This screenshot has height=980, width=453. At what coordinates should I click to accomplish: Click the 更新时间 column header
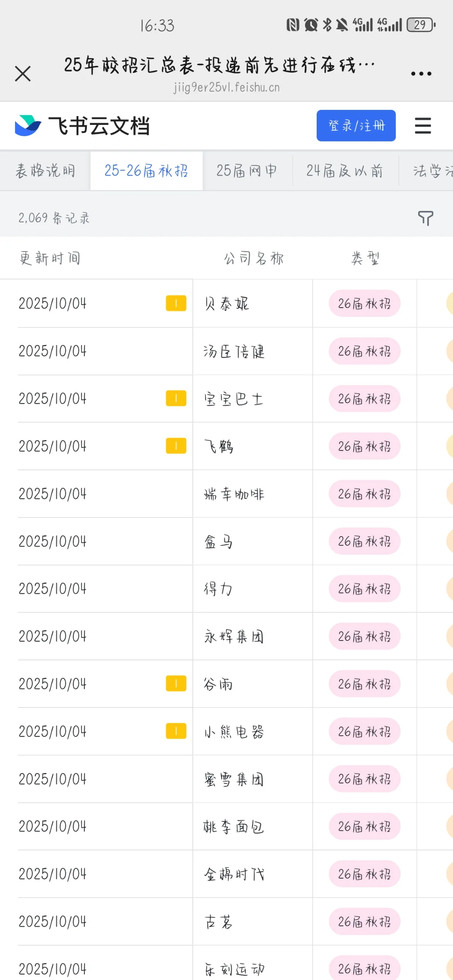(50, 258)
